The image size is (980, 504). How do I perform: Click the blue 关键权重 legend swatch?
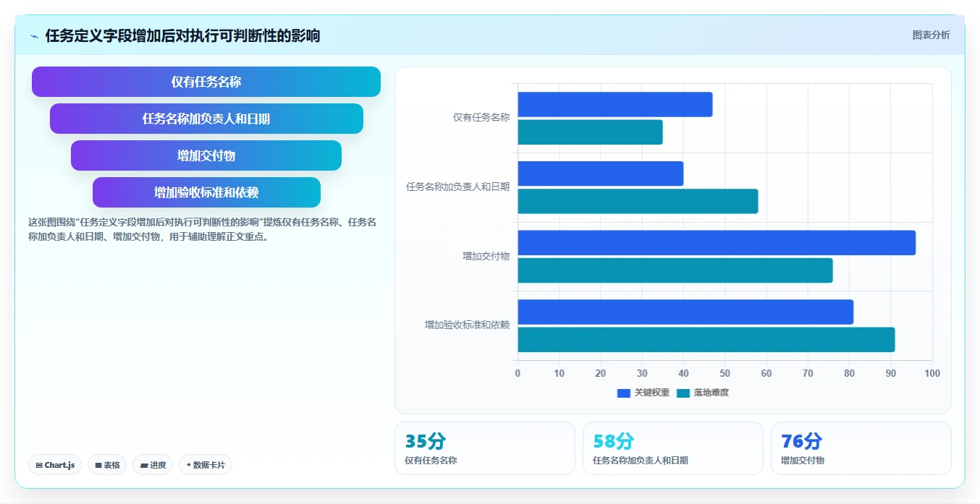tap(624, 393)
